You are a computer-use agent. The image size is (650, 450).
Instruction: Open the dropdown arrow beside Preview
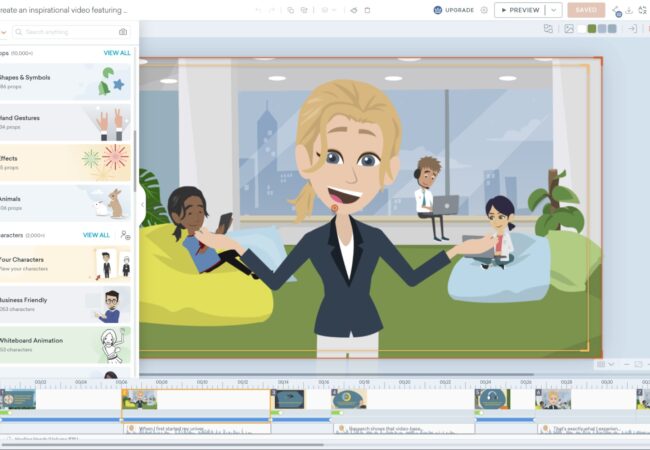pos(553,10)
